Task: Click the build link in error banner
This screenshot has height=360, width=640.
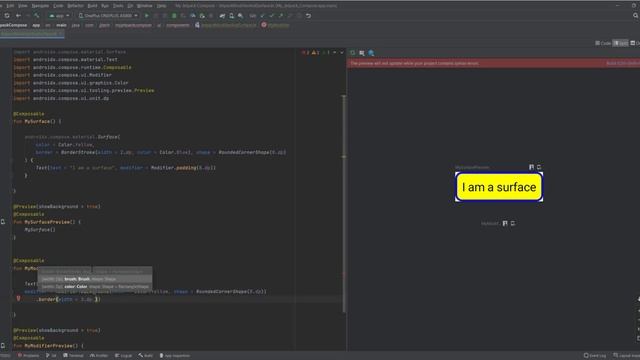Action: coord(623,63)
